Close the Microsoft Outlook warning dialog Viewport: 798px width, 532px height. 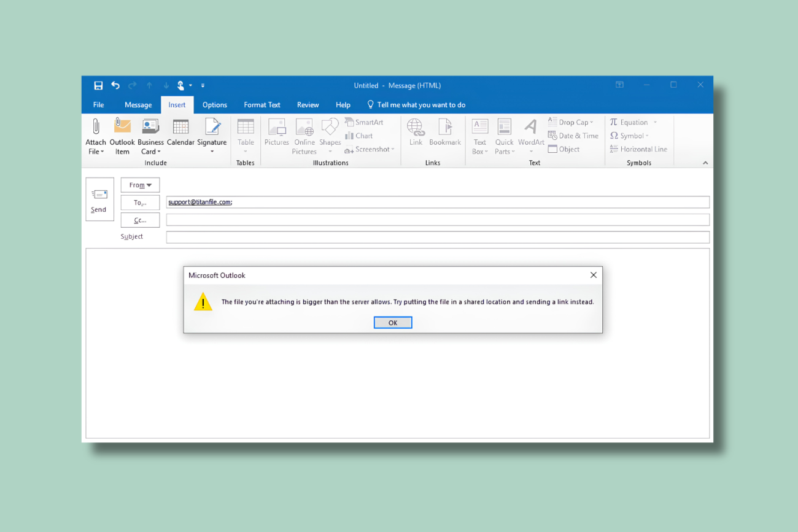[594, 275]
